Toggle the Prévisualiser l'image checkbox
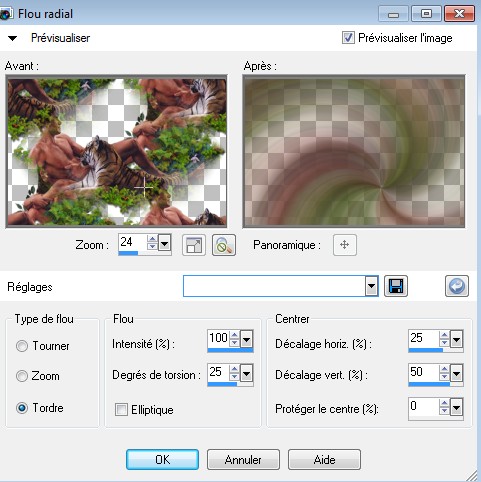 click(348, 38)
